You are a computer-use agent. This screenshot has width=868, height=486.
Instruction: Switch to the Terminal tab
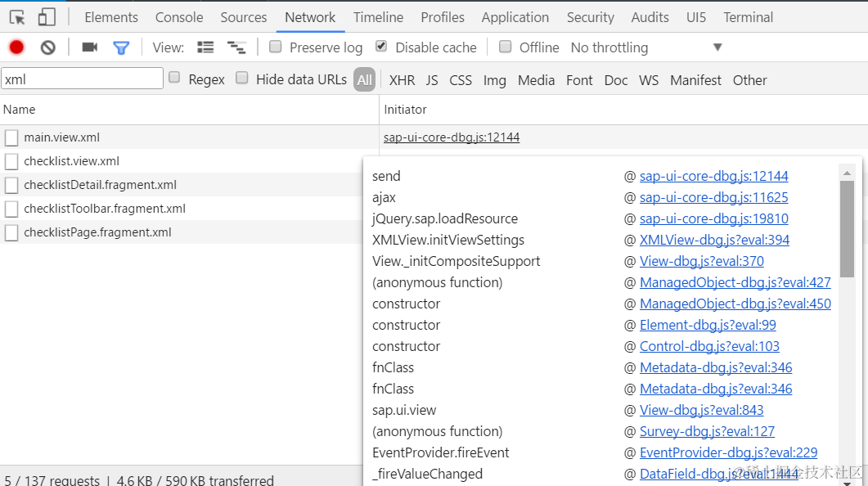pyautogui.click(x=748, y=17)
